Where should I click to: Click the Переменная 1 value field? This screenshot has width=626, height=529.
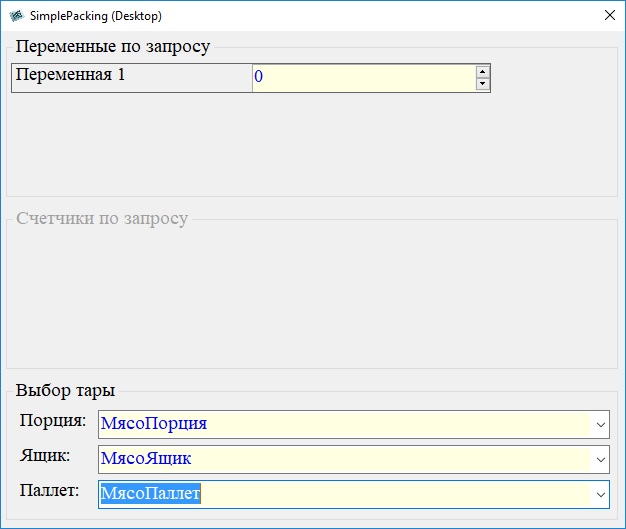362,77
